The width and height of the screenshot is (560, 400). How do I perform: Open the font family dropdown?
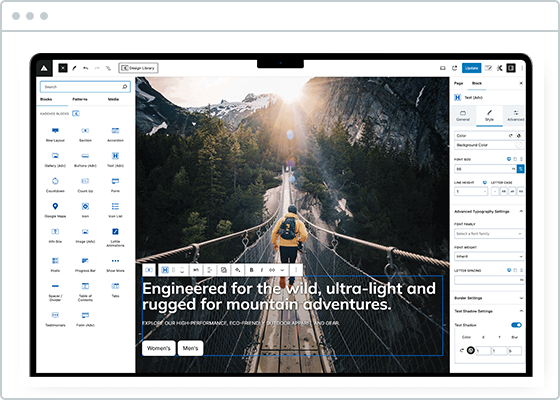point(489,234)
